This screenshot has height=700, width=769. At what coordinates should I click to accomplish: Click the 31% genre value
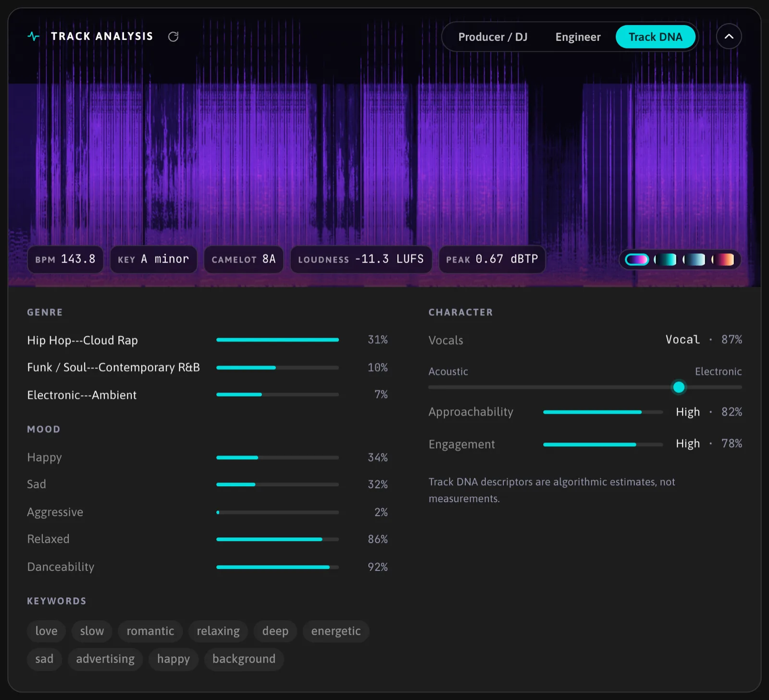[x=378, y=340]
